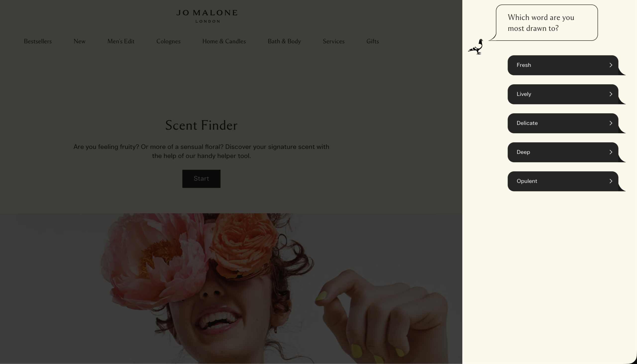
Task: Open the Gifts menu item
Action: click(x=372, y=41)
